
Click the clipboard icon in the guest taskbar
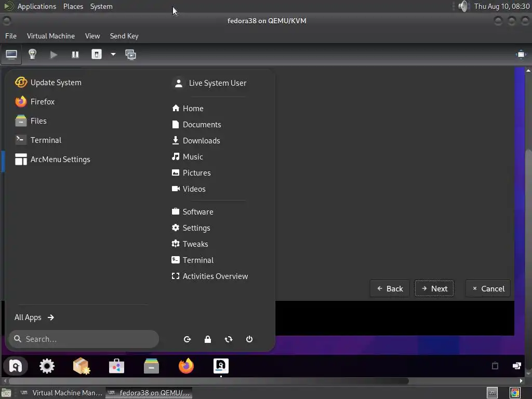[495, 365]
